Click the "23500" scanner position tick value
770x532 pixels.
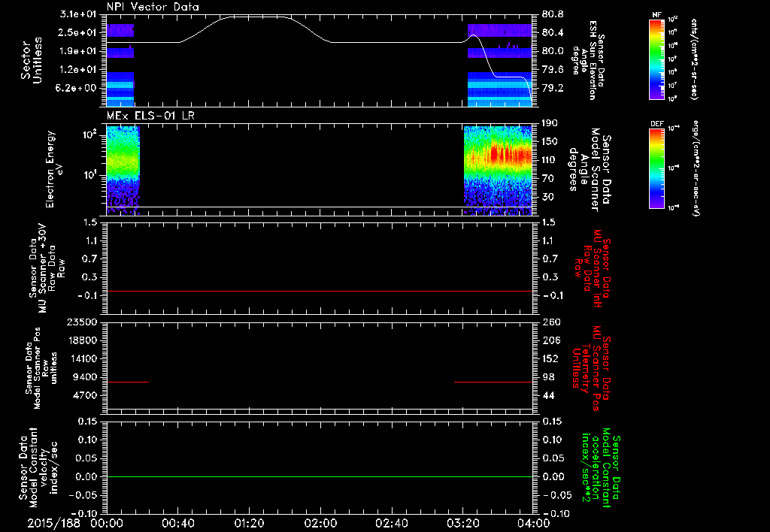[x=83, y=322]
